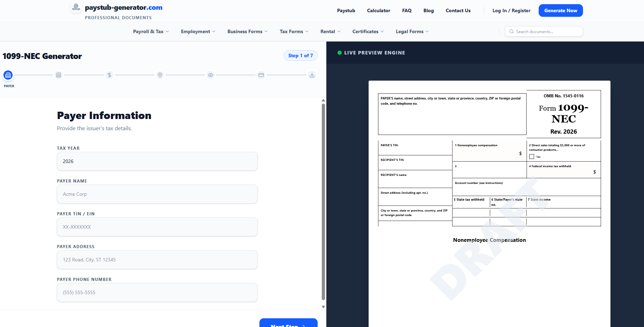Click 'OMB No. 1545-0116' text in preview
This screenshot has height=327, width=644.
click(x=563, y=96)
